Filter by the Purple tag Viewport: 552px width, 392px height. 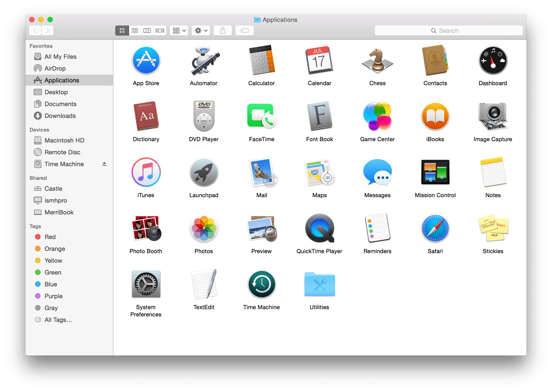click(x=69, y=296)
